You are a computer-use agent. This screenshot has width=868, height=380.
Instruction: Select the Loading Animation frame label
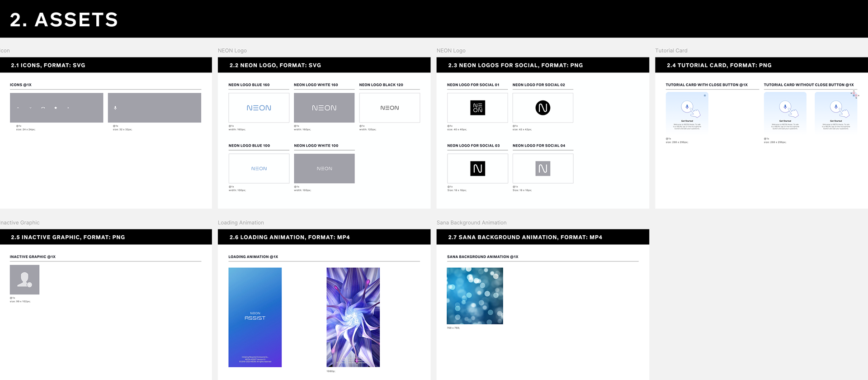241,223
